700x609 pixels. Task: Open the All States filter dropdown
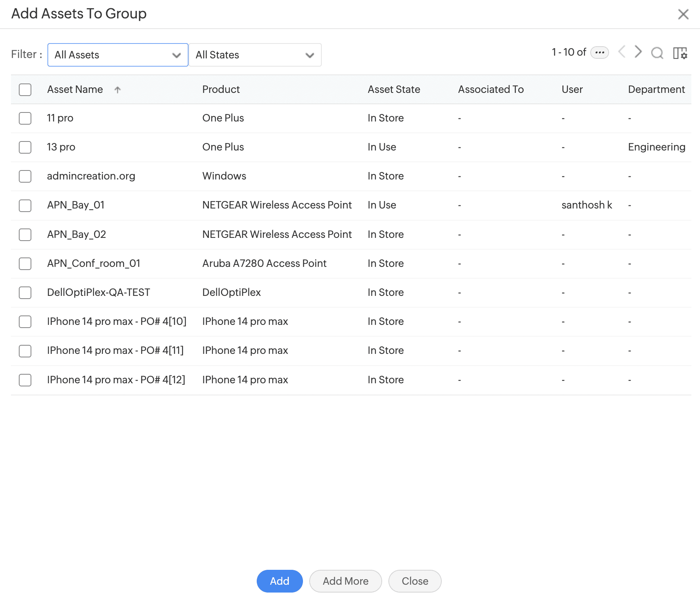click(x=255, y=55)
